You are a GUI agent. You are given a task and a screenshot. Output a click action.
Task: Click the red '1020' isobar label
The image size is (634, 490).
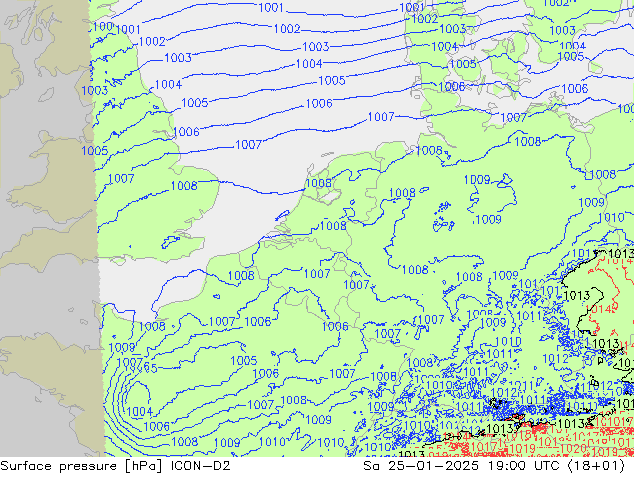(573, 448)
